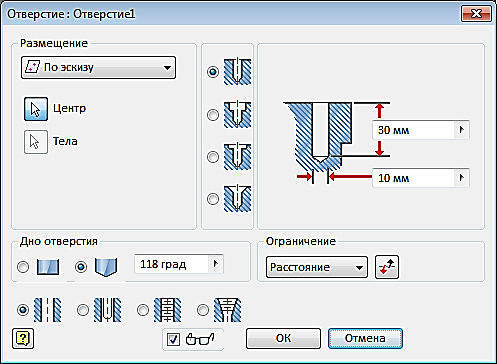Select the flat hole bottom radio button
The height and width of the screenshot is (364, 497).
pos(23,267)
